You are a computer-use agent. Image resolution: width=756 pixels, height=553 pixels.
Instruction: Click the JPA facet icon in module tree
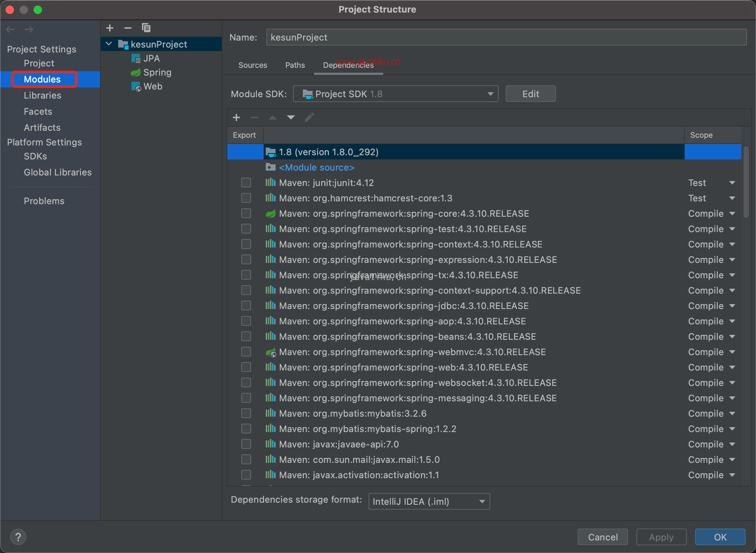coord(136,58)
